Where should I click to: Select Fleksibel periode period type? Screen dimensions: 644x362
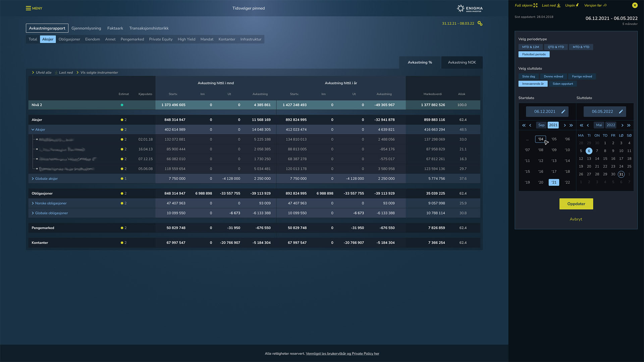[534, 54]
